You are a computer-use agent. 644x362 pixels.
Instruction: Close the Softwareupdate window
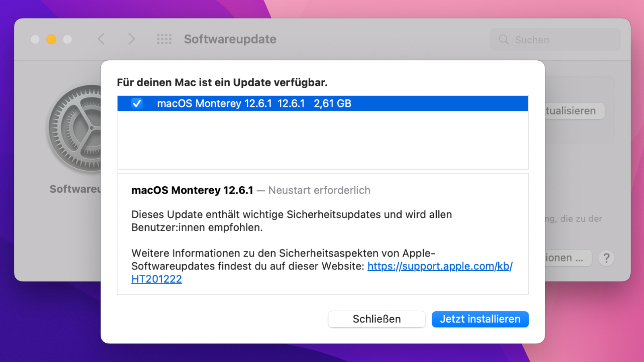click(35, 39)
